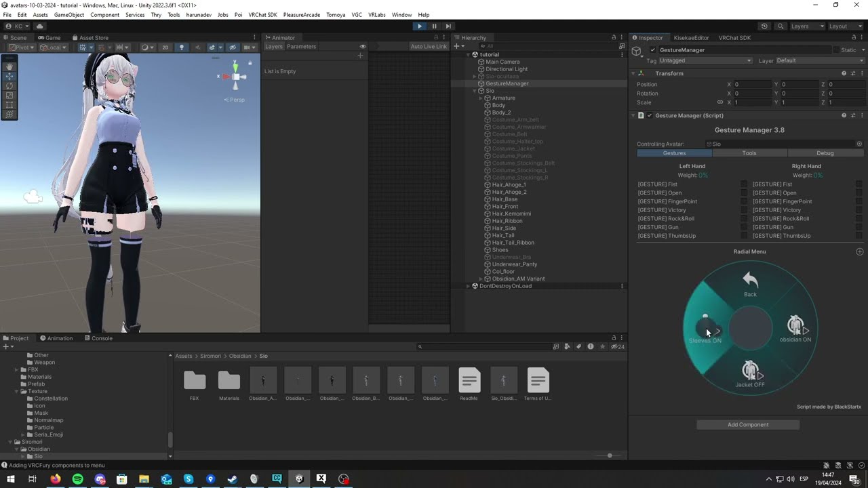The height and width of the screenshot is (488, 868).
Task: Open the Layer Default dropdown
Action: (819, 61)
